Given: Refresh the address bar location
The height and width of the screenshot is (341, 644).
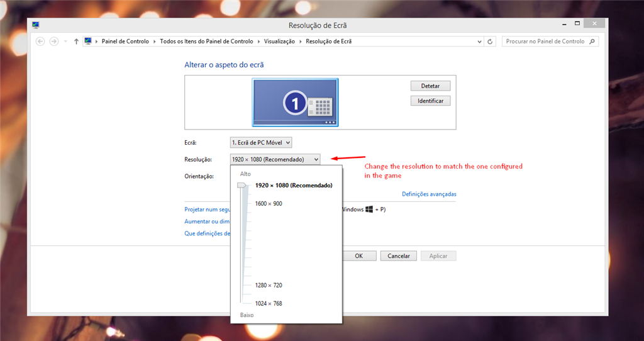Looking at the screenshot, I should point(490,42).
